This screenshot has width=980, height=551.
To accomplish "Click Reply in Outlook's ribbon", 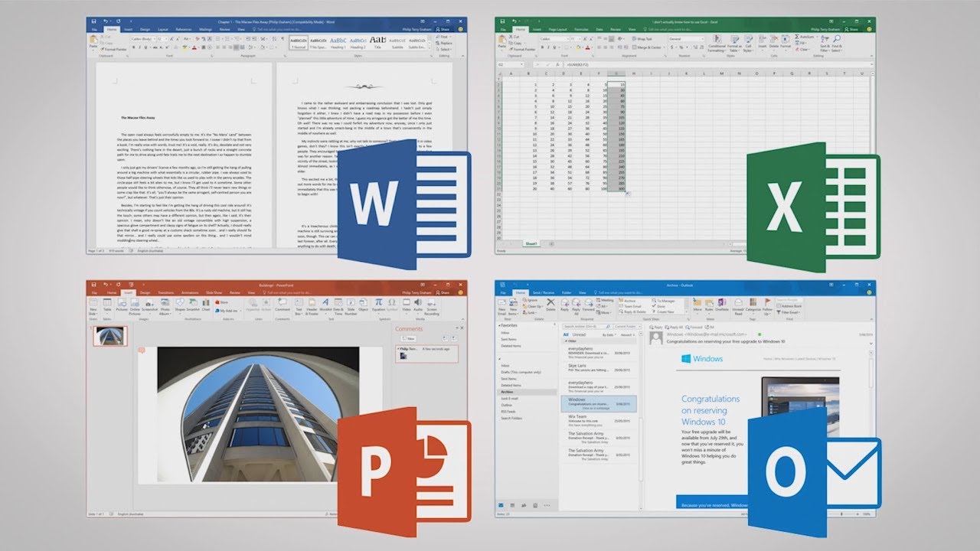I will click(564, 305).
